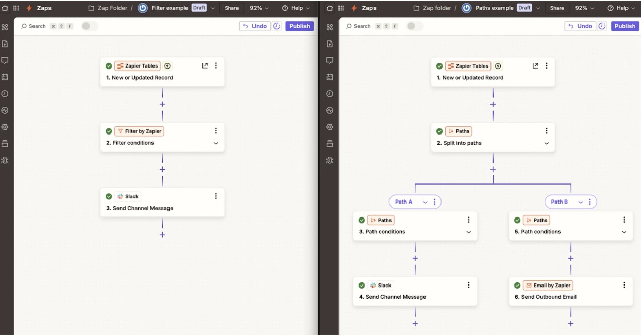Add a step below Send Outbound Email

click(x=570, y=324)
